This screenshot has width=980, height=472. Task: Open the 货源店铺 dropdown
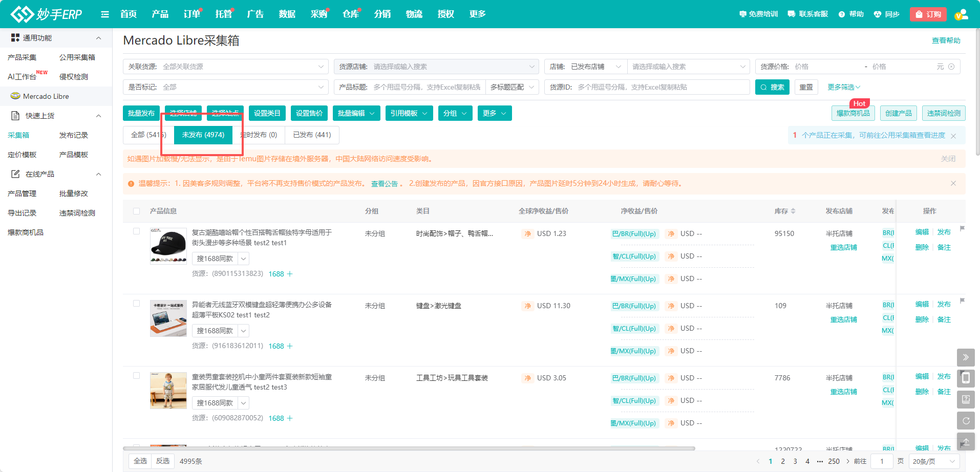point(436,67)
